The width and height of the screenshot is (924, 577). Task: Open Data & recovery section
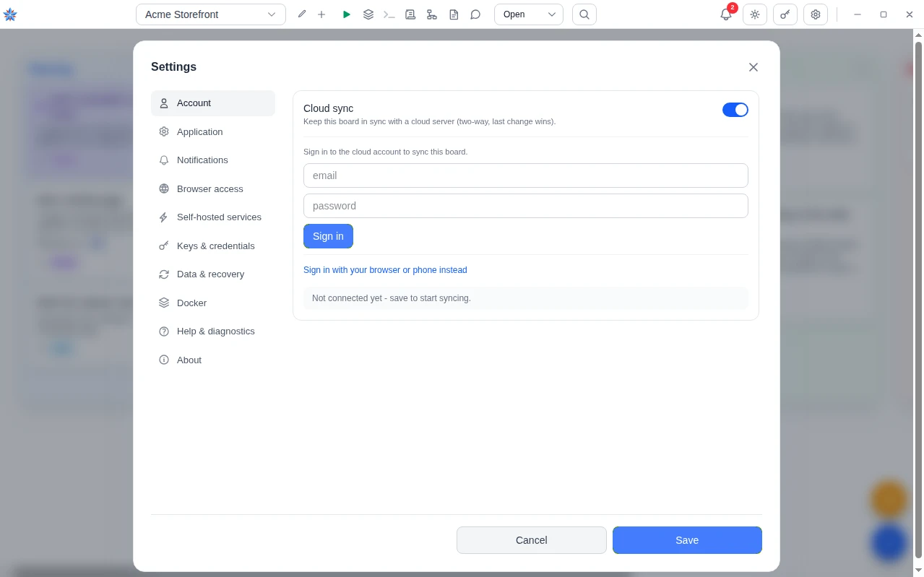213,274
